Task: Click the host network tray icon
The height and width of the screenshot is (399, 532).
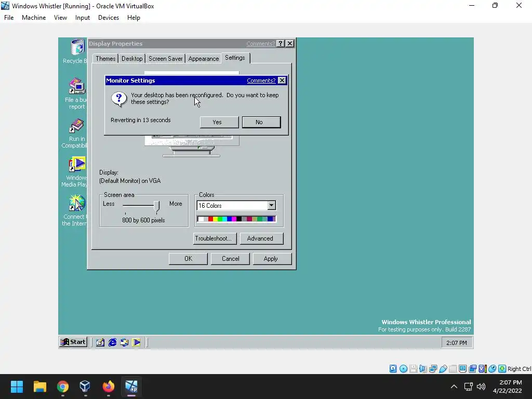Action: [469, 387]
